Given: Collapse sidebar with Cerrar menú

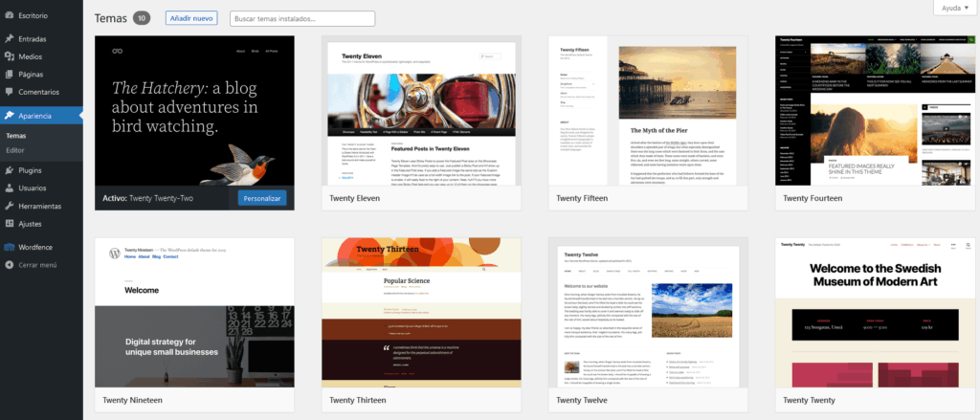Looking at the screenshot, I should pos(41,264).
